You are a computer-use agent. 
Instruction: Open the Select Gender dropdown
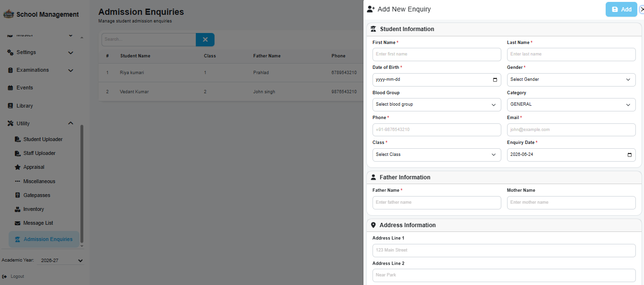click(x=571, y=80)
